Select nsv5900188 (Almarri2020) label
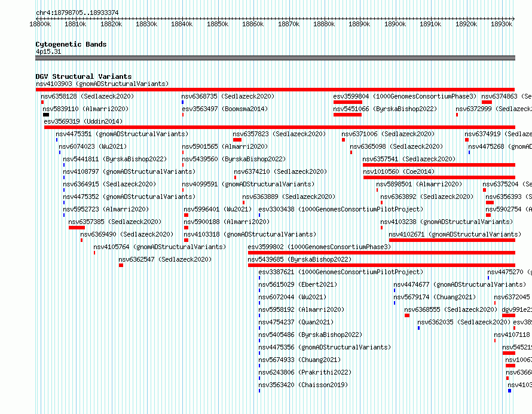Viewport: 532px width, 414px height. [x=227, y=222]
